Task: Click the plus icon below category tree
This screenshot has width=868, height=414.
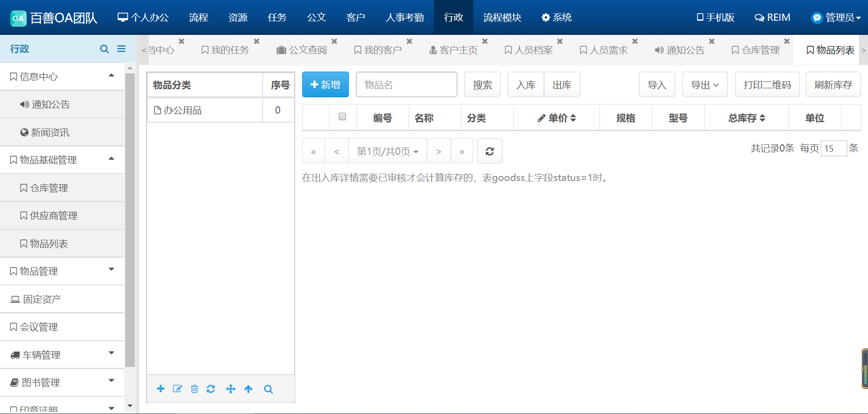Action: click(160, 389)
